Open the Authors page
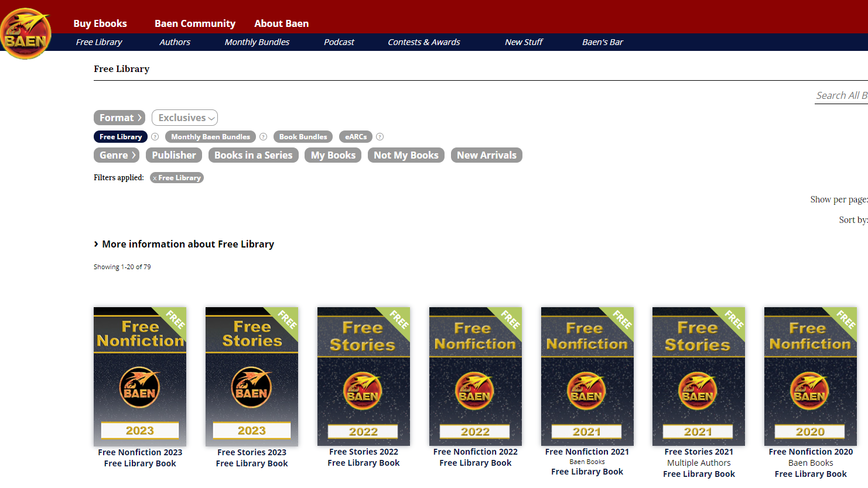 [175, 42]
